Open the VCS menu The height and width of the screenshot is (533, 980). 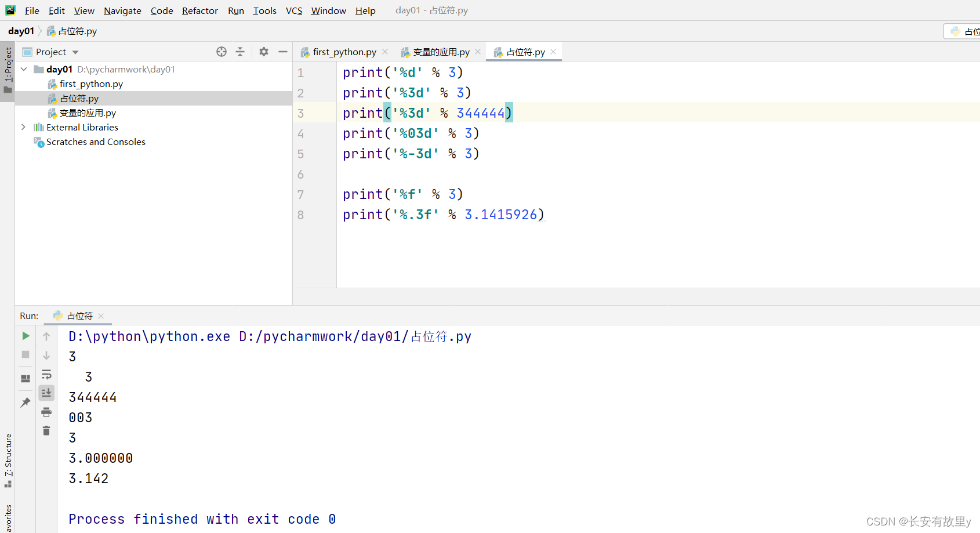point(294,10)
